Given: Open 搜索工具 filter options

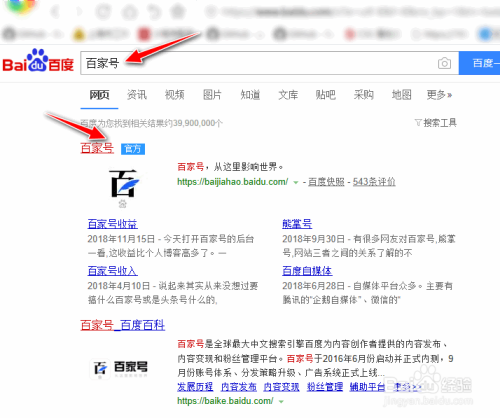Looking at the screenshot, I should point(436,123).
